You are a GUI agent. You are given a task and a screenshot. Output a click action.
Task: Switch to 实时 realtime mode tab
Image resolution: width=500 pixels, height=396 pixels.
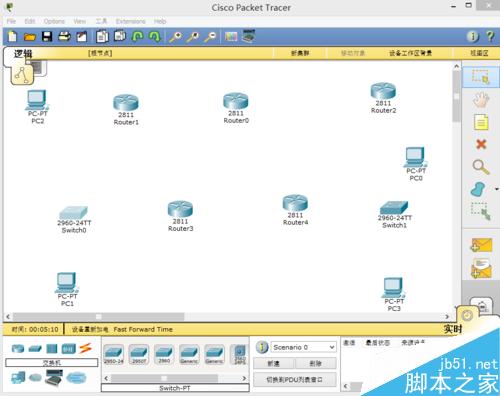coord(452,329)
